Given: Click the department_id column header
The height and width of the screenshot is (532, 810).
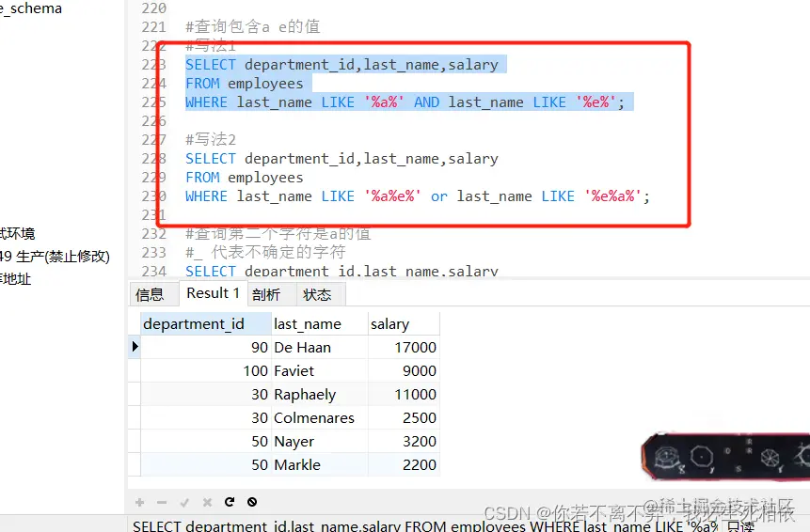Looking at the screenshot, I should (206, 324).
